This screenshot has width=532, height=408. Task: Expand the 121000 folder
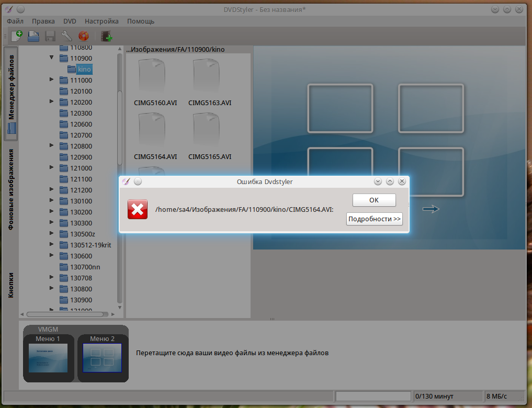[52, 167]
